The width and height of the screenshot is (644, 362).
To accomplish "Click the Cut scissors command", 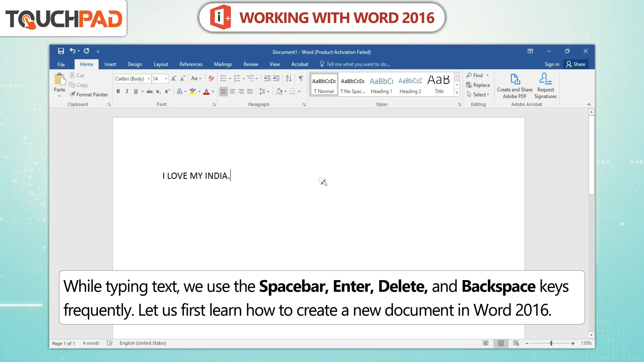I will tap(77, 75).
